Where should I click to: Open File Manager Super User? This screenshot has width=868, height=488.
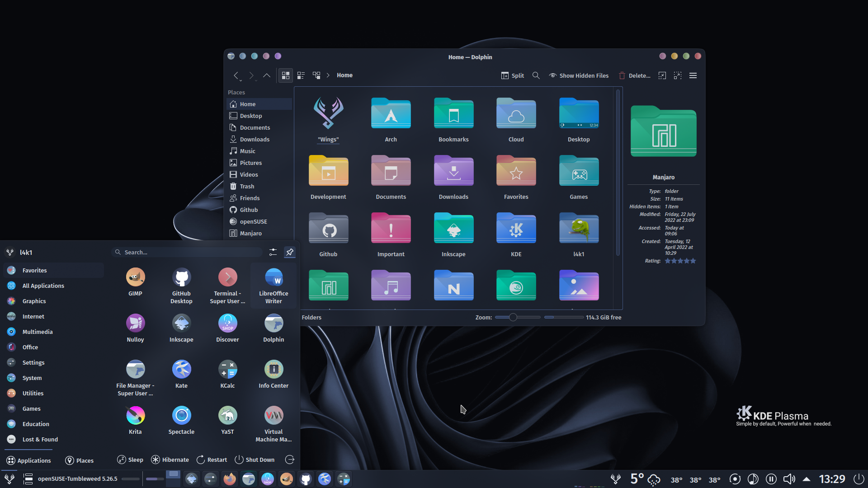[x=135, y=378]
